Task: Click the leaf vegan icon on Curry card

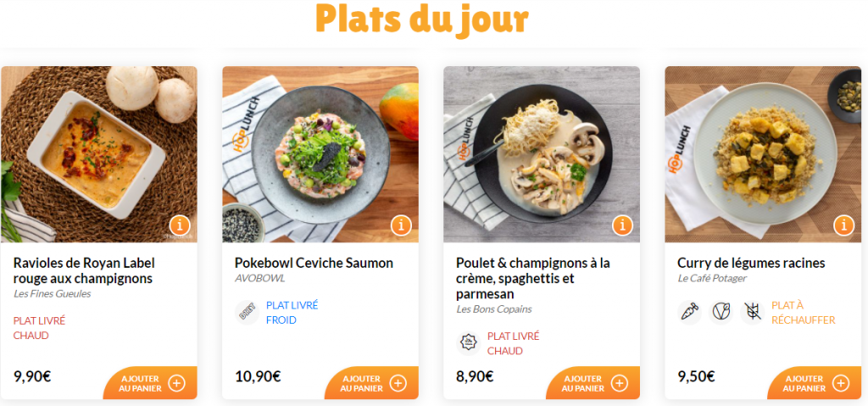Action: tap(721, 312)
